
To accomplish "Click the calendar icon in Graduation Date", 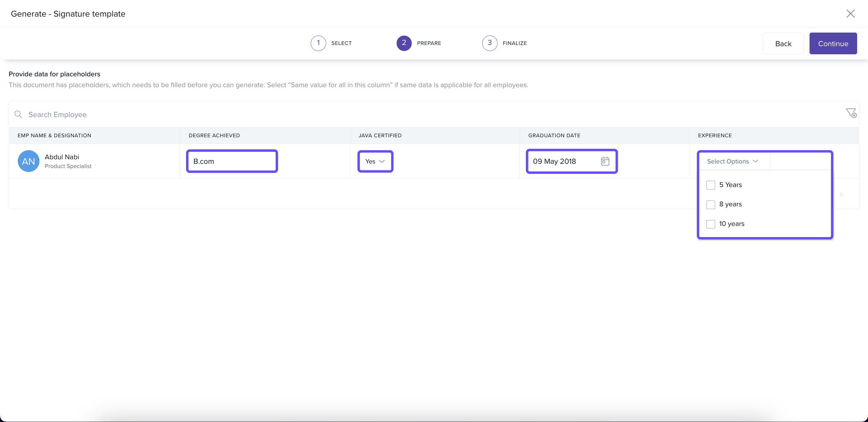I will tap(605, 161).
